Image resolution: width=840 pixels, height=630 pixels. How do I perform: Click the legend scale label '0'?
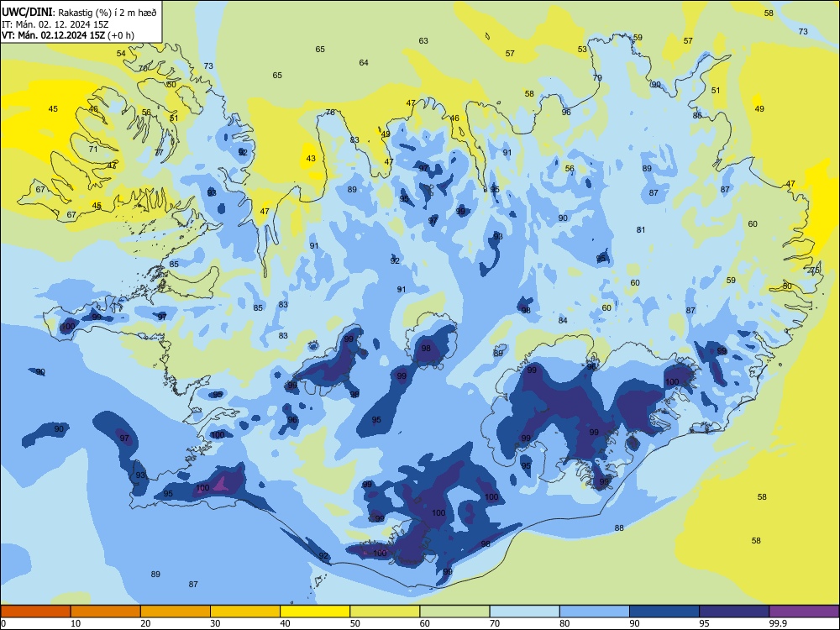(3, 623)
